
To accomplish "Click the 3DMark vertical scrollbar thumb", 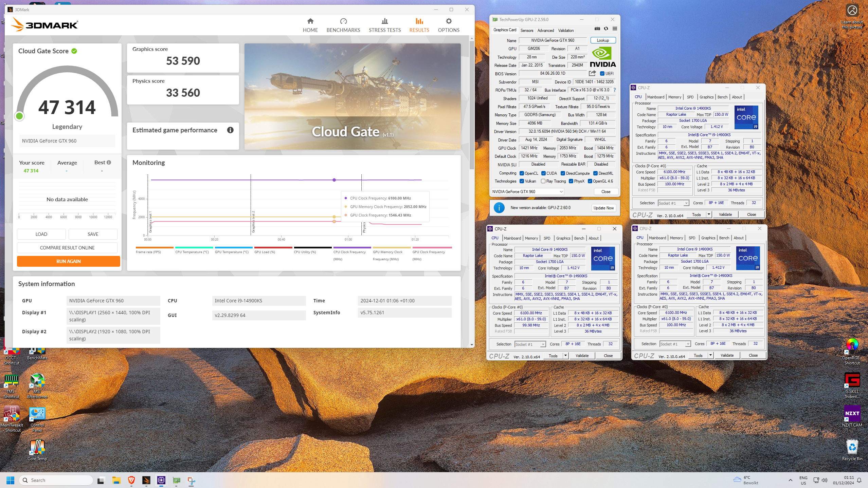I will tap(472, 105).
